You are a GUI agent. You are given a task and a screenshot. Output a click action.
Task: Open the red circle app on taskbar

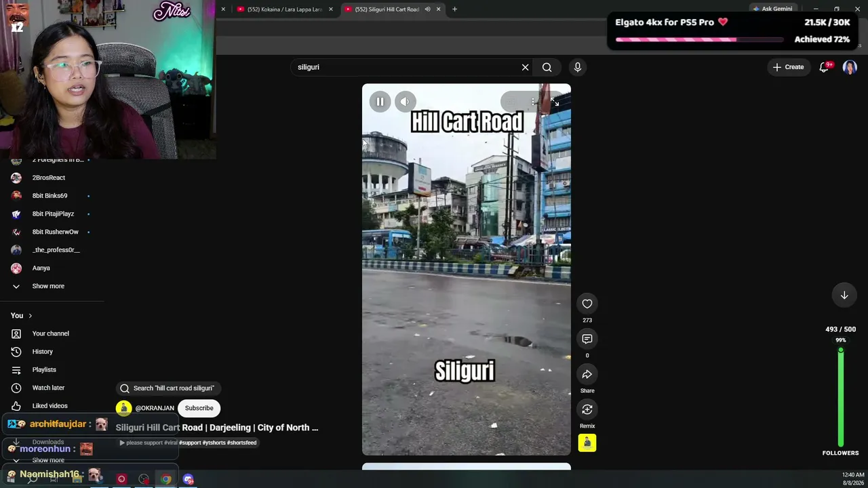121,479
